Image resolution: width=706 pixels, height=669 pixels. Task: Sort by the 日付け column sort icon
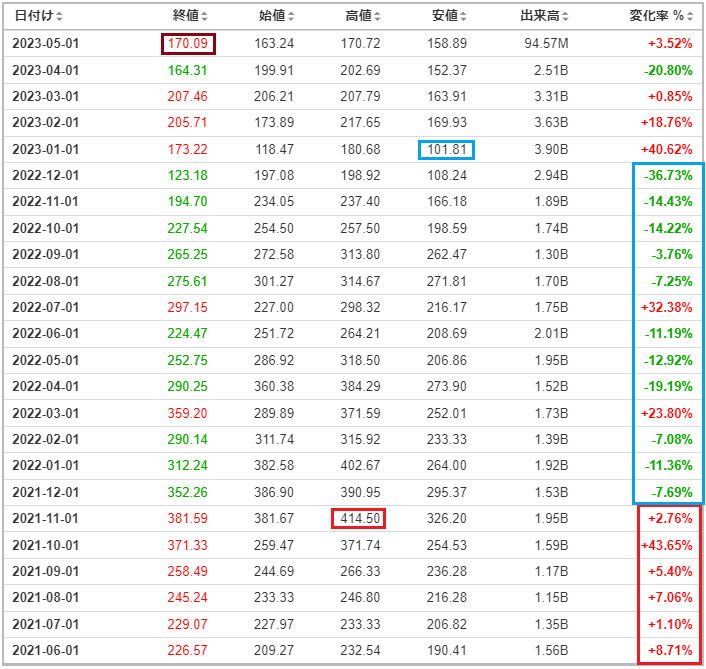pos(59,17)
